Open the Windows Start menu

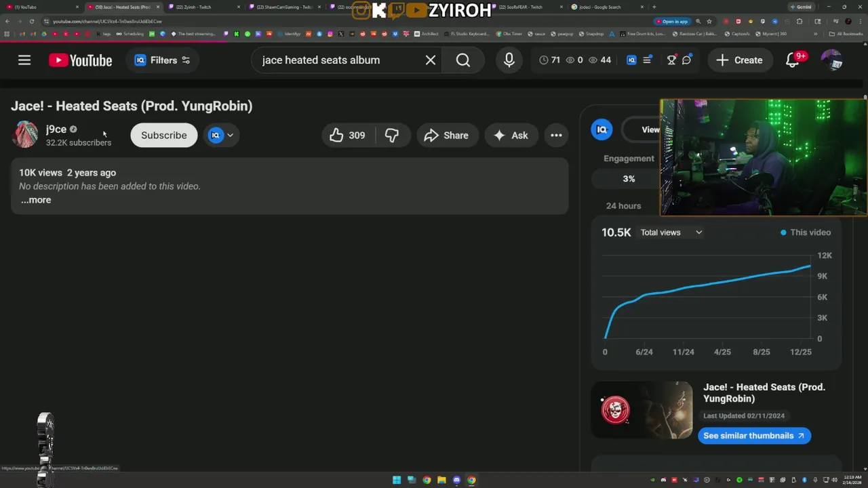[x=397, y=480]
